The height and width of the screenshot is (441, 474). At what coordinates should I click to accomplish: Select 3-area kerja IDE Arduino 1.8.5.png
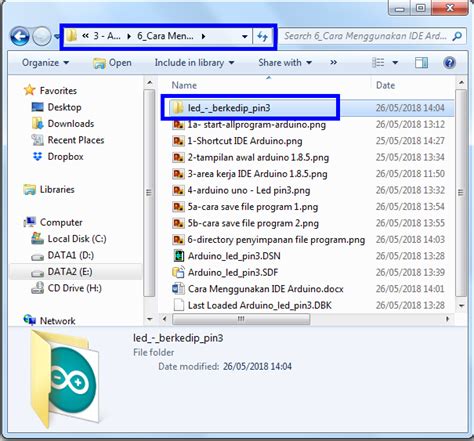point(257,174)
